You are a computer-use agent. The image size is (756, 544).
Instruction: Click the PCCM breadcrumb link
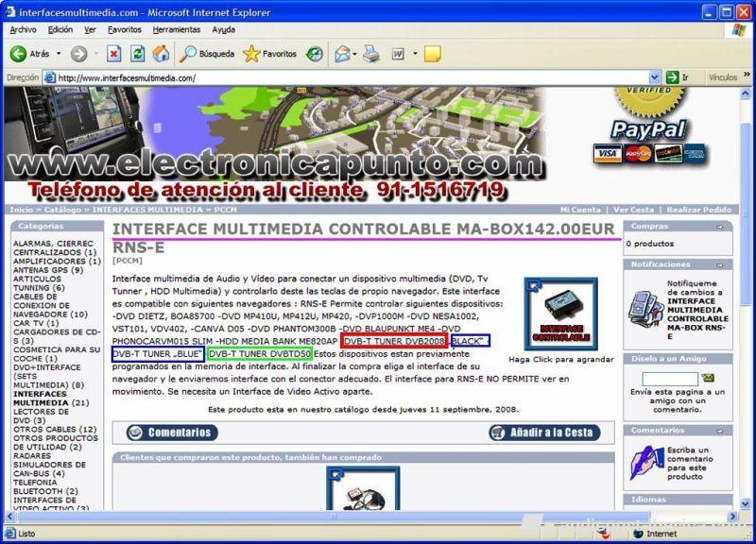[x=226, y=210]
